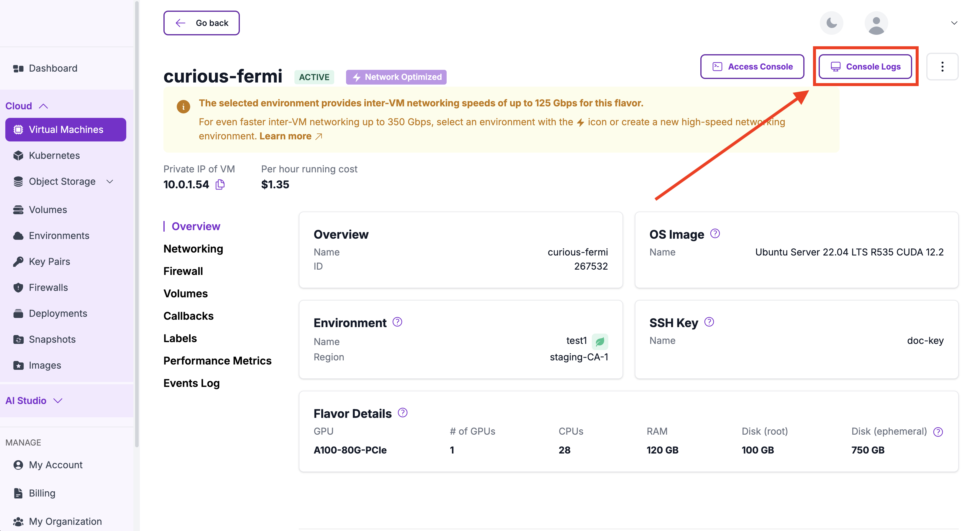
Task: Copy the private IP address icon
Action: [x=220, y=185]
